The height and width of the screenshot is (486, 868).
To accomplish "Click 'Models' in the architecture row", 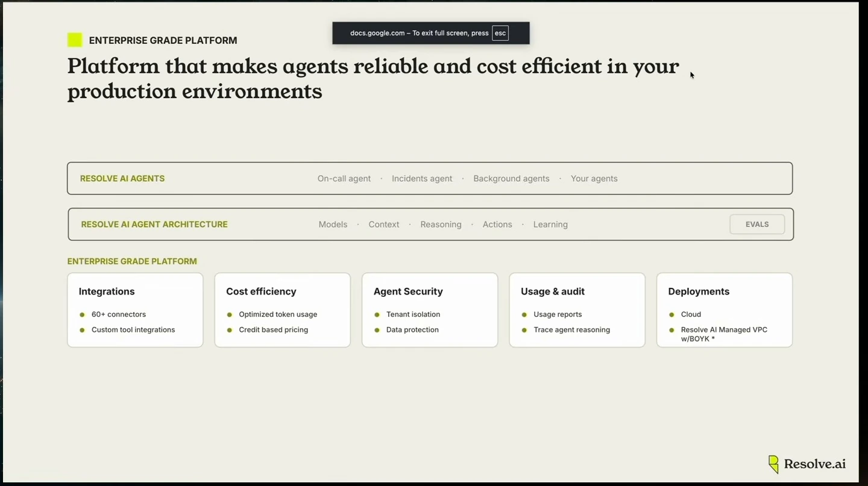I will [333, 224].
